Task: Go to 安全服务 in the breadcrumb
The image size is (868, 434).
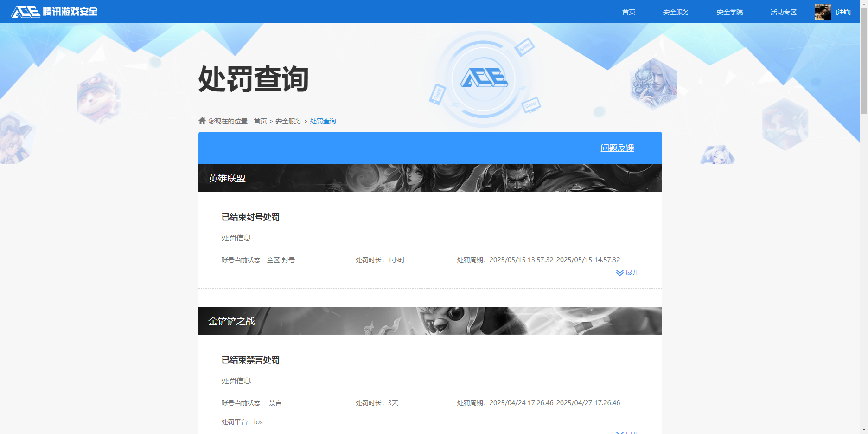Action: pyautogui.click(x=288, y=121)
